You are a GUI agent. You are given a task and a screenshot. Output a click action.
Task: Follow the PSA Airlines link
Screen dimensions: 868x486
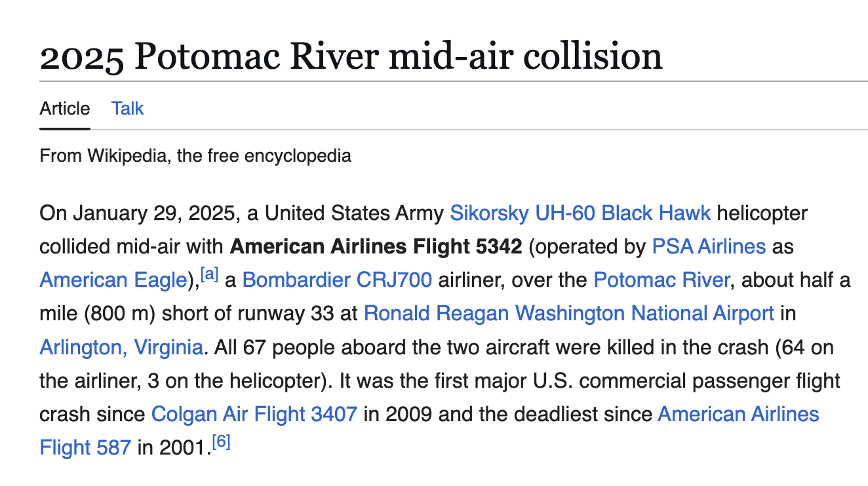click(x=709, y=246)
